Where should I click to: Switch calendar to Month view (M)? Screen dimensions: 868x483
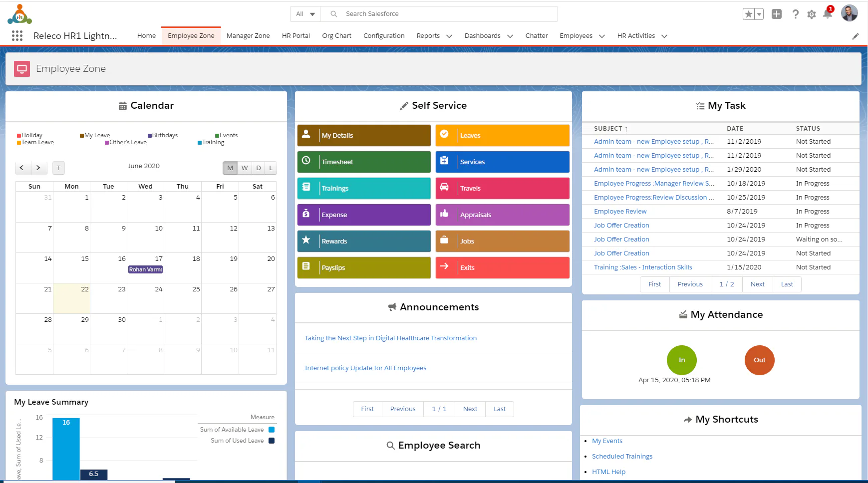click(x=230, y=168)
